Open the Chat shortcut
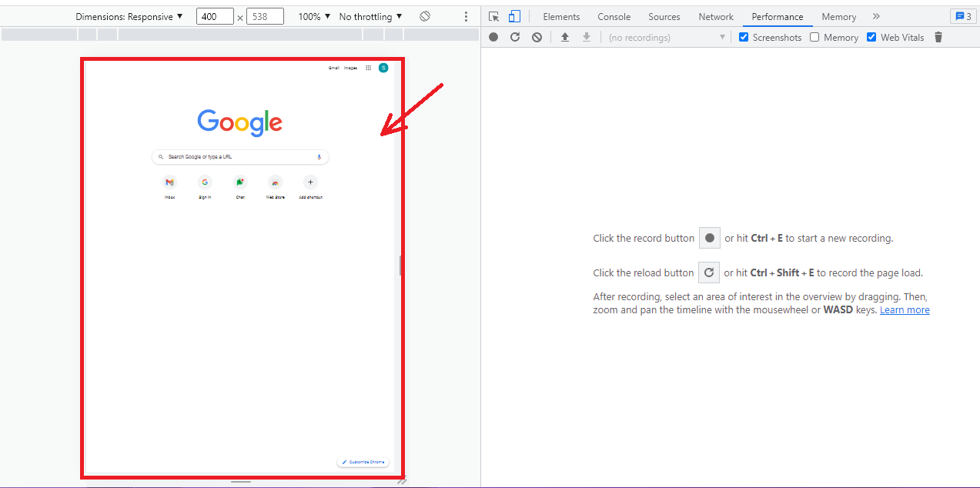The height and width of the screenshot is (488, 980). (x=240, y=186)
